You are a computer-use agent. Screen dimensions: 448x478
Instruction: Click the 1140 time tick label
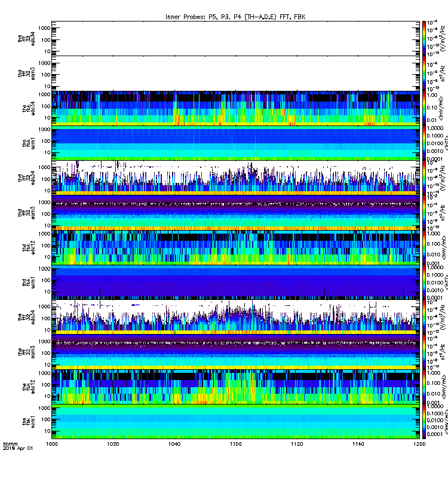point(358,444)
